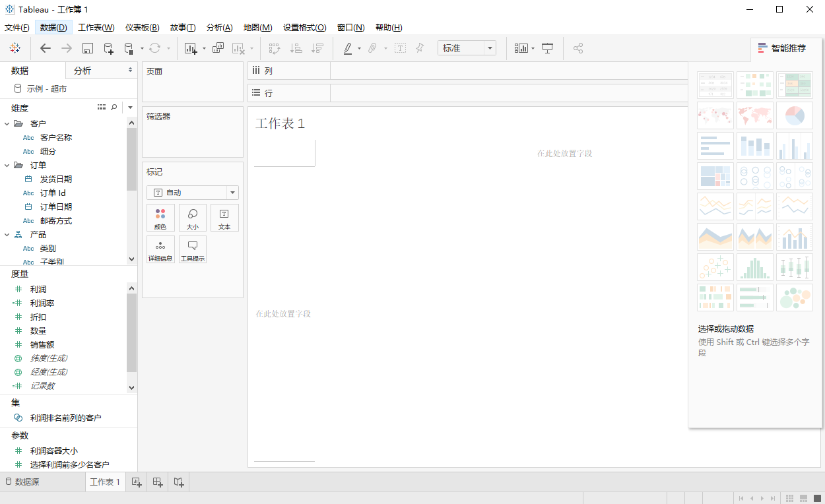Choose the treemap chart in Show Me
The width and height of the screenshot is (825, 504).
point(715,176)
